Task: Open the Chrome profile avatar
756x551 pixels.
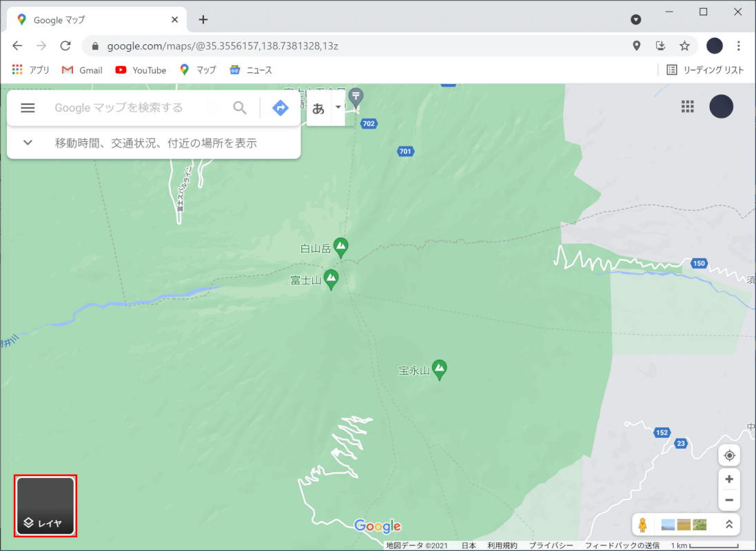Action: coord(715,45)
